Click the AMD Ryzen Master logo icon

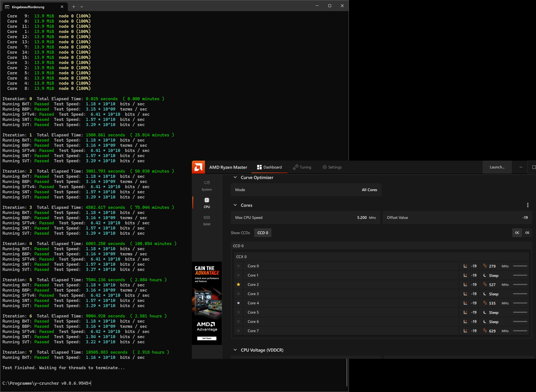click(198, 167)
